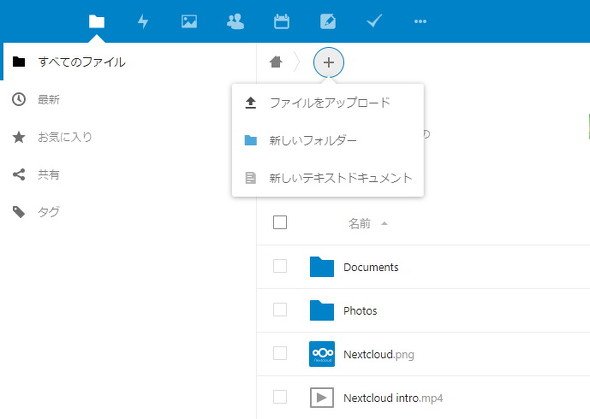Screen dimensions: 590x419
Task: Open the Gallery picture icon
Action: [x=189, y=21]
